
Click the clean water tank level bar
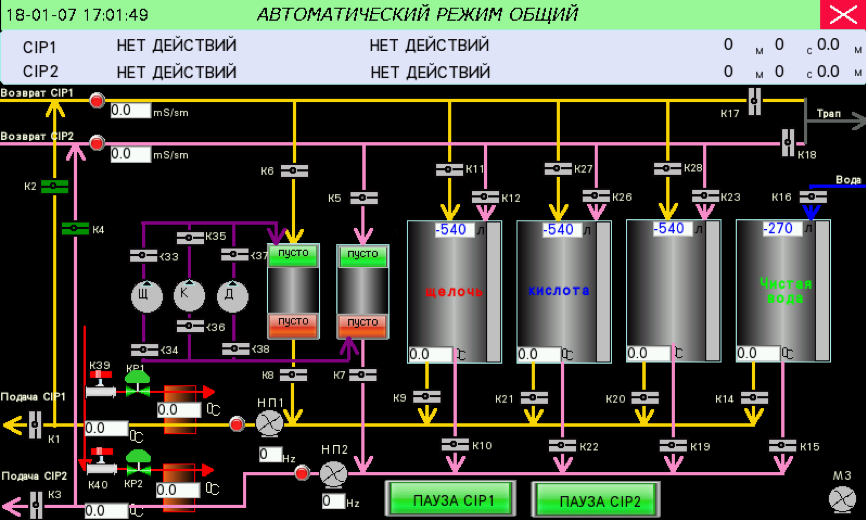coord(822,291)
